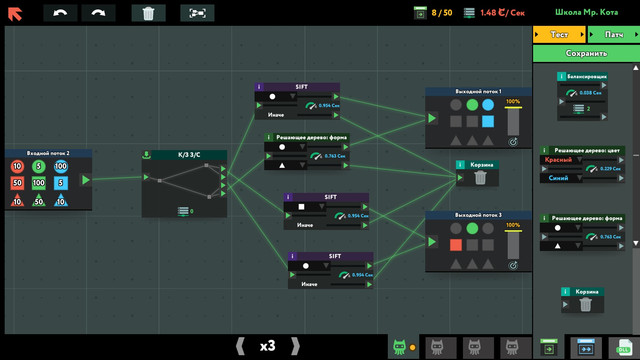Viewport: 640px width, 360px height.
Task: Open the DLL file palette icon
Action: click(623, 347)
